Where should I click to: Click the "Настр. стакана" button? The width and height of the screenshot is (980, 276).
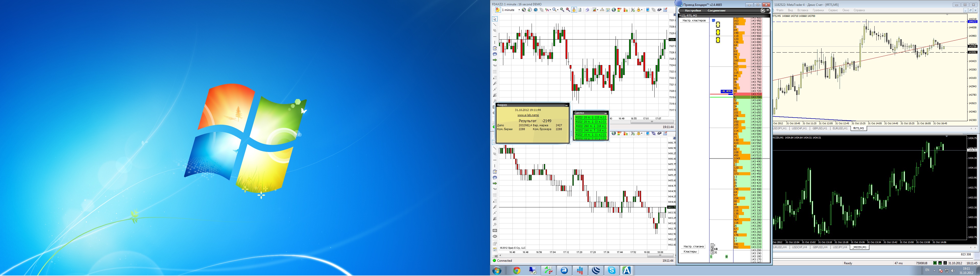pyautogui.click(x=693, y=247)
